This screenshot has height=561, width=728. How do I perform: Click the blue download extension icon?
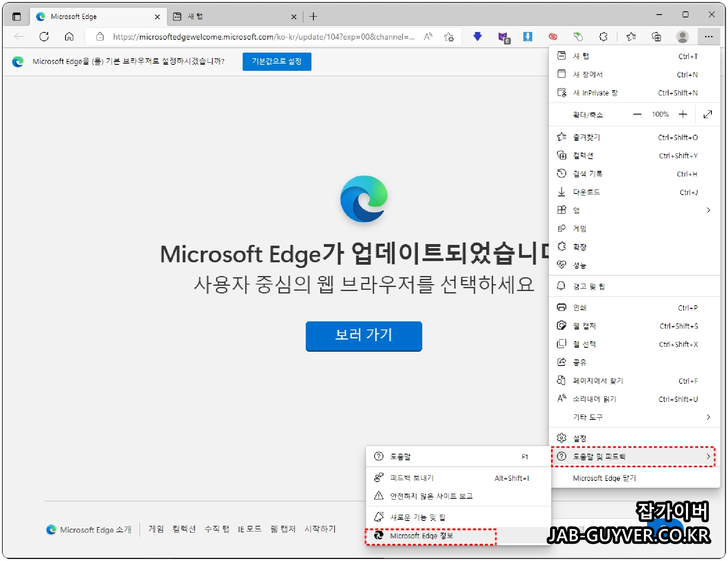point(528,37)
